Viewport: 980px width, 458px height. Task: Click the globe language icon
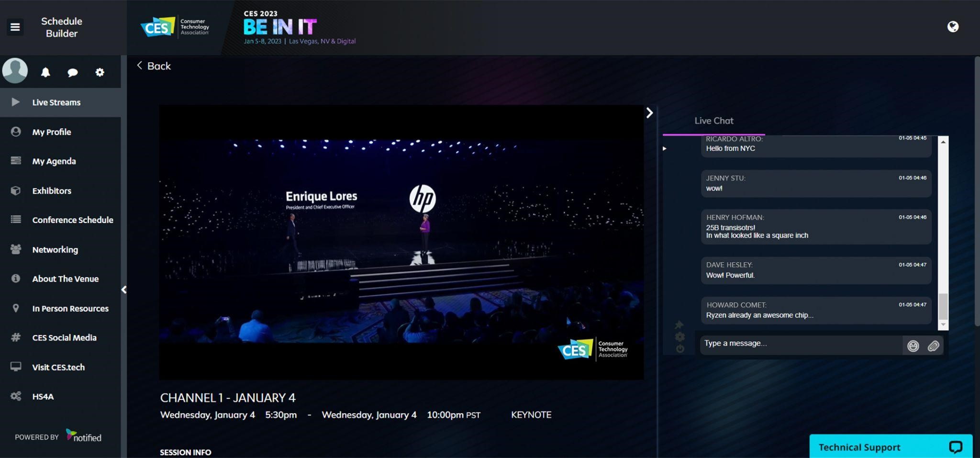coord(953,27)
